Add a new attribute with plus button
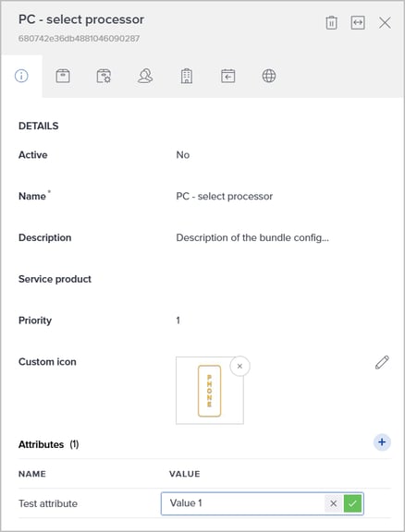 pos(382,442)
